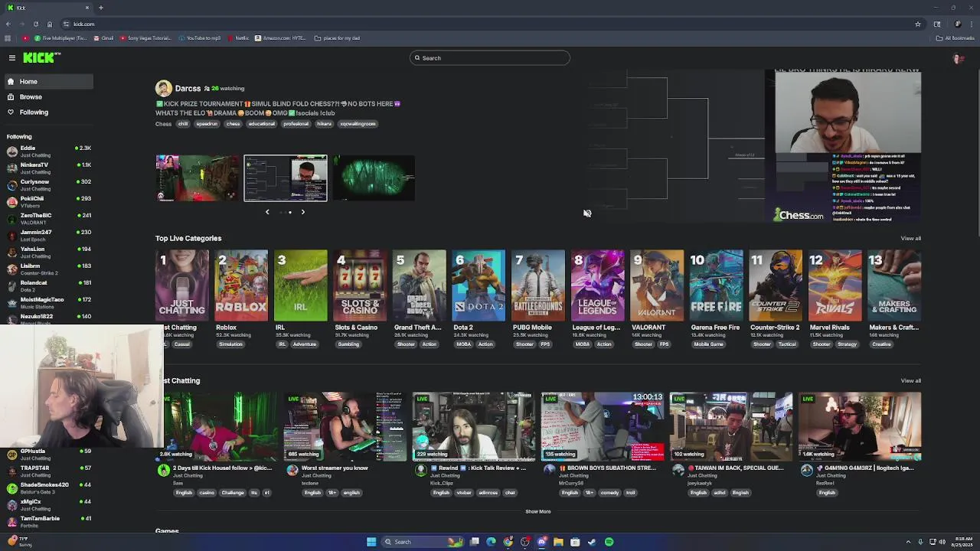Click the browser reload icon
The height and width of the screenshot is (551, 980).
pyautogui.click(x=36, y=24)
